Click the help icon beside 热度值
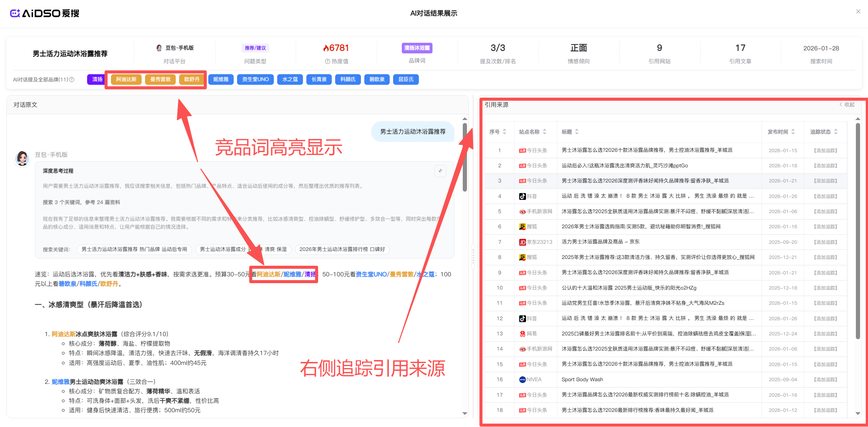 (327, 61)
